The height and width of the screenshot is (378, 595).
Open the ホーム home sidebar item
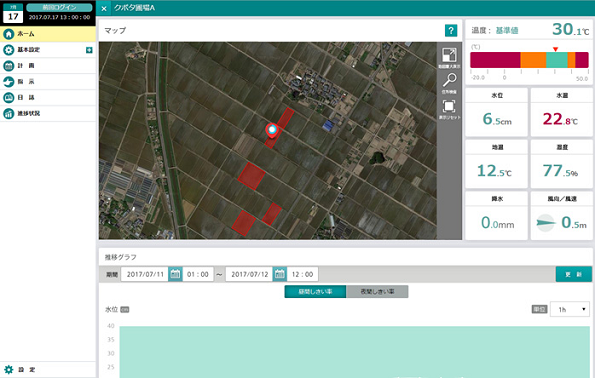click(47, 34)
